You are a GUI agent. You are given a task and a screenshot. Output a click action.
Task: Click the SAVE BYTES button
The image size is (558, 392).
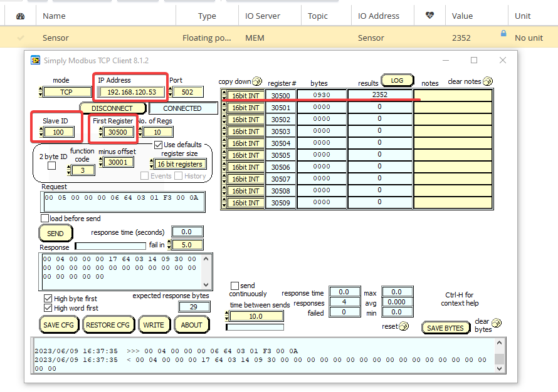(x=445, y=328)
